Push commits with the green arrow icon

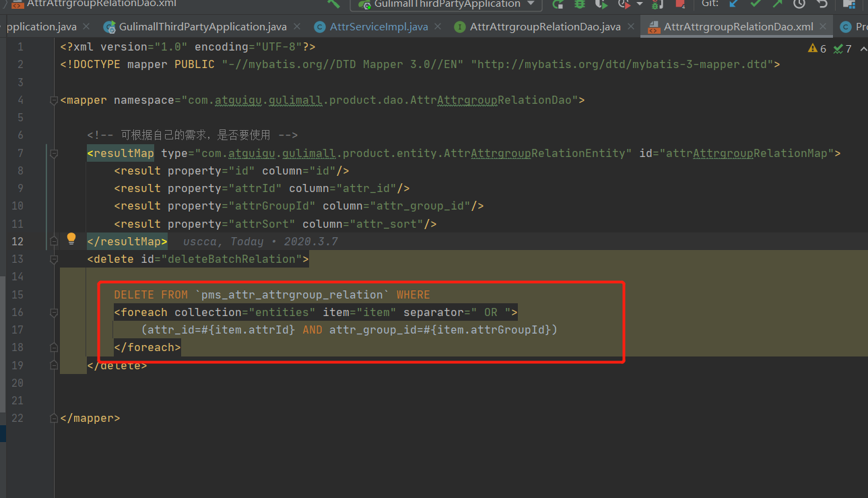click(778, 3)
